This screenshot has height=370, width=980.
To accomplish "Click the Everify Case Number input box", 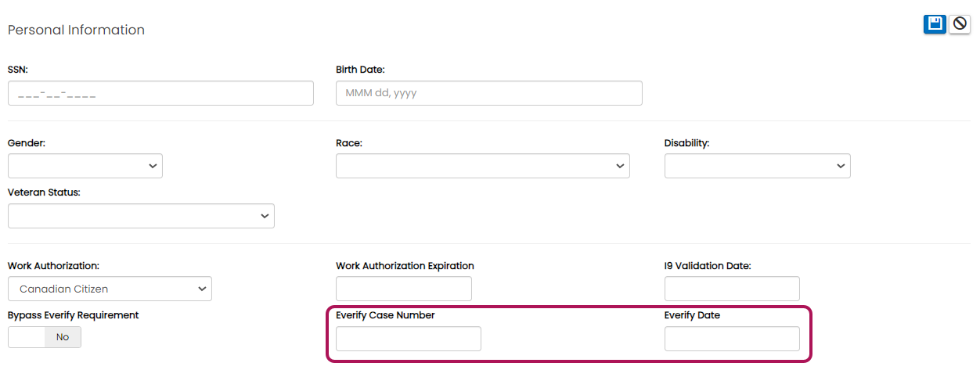I will [409, 339].
